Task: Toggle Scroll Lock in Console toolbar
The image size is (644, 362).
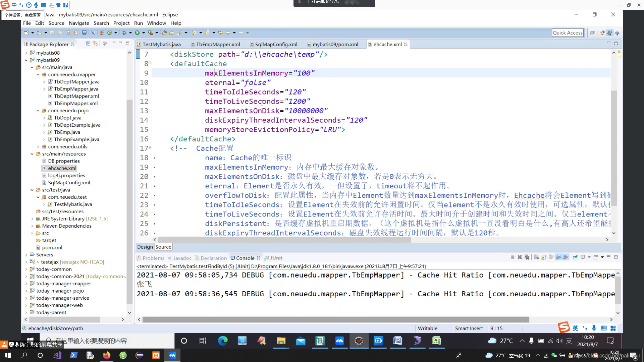Action: 544,257
